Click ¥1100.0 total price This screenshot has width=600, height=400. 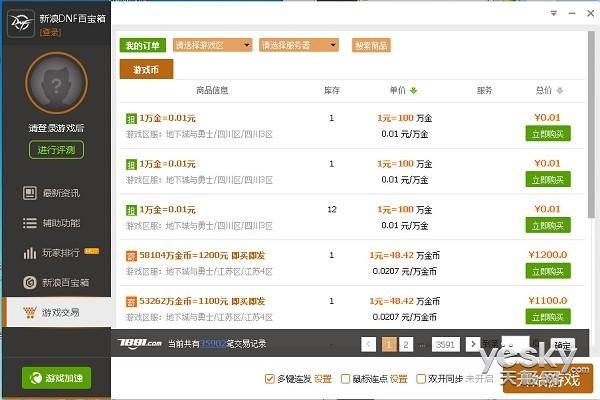(548, 301)
